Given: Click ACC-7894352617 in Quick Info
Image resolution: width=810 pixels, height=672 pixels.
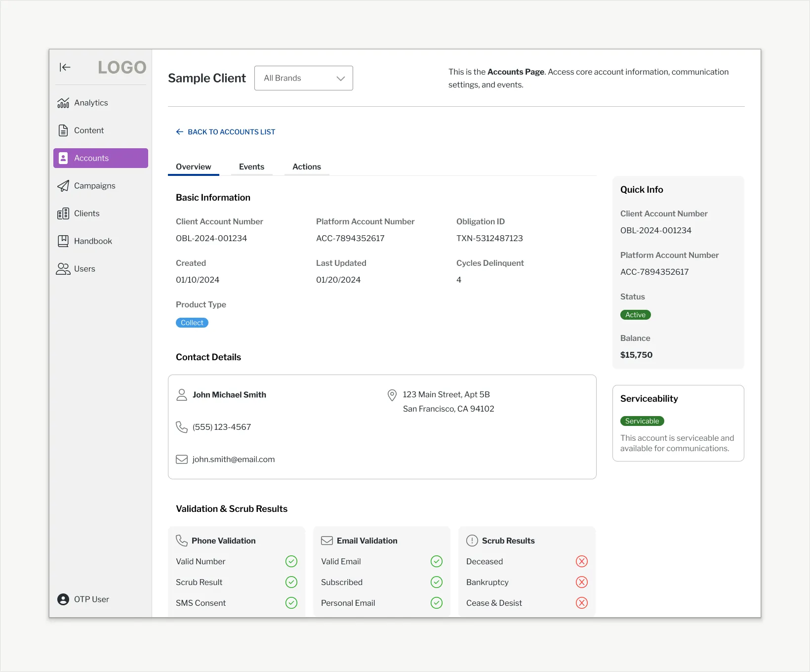Looking at the screenshot, I should point(654,272).
